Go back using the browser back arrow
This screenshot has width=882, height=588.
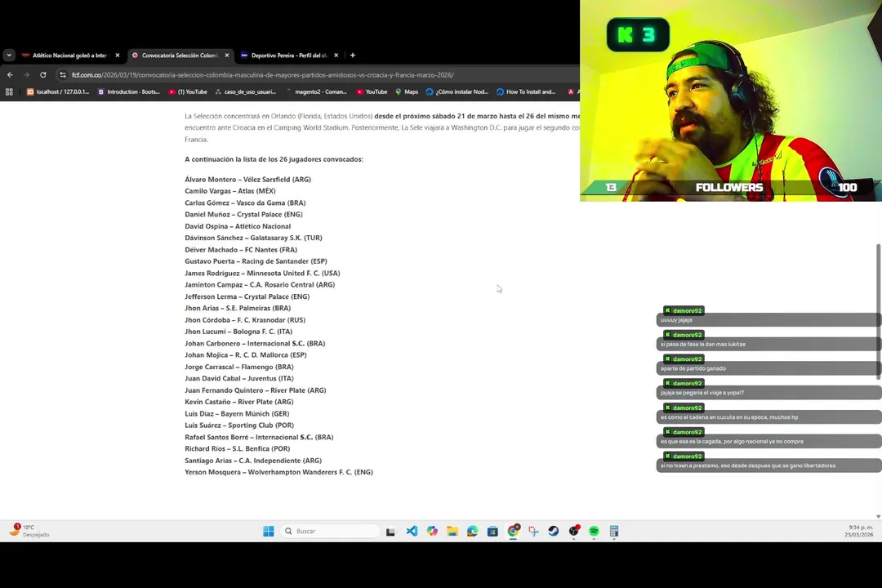pyautogui.click(x=10, y=75)
